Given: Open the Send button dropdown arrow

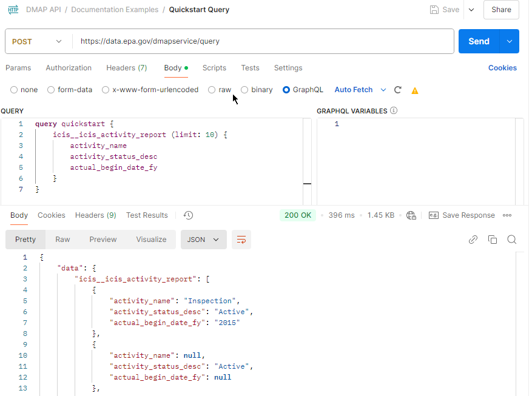Looking at the screenshot, I should click(509, 41).
